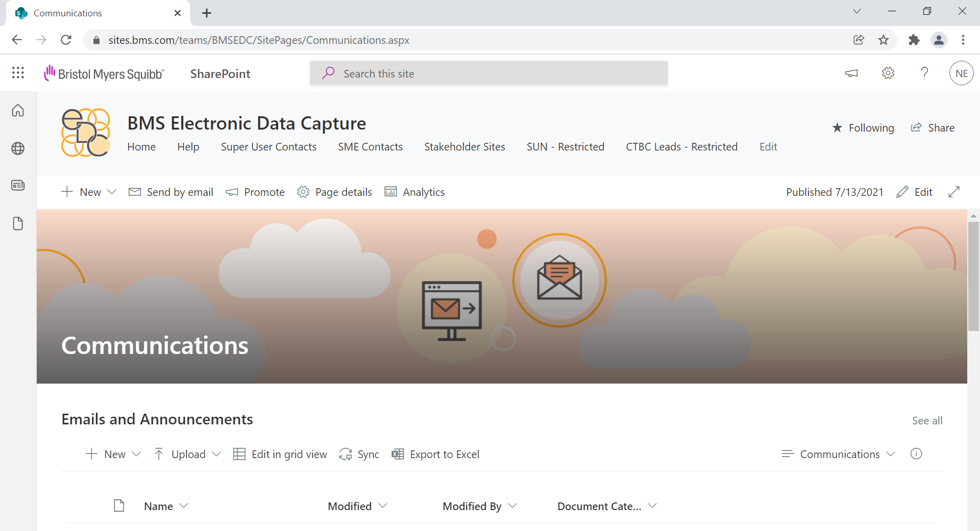Open the Chrome profile avatar

(939, 40)
